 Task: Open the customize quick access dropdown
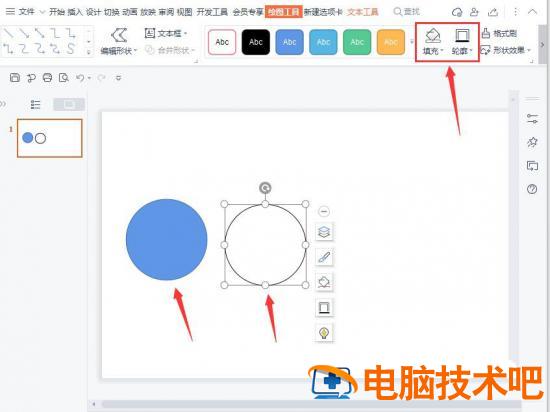[118, 77]
